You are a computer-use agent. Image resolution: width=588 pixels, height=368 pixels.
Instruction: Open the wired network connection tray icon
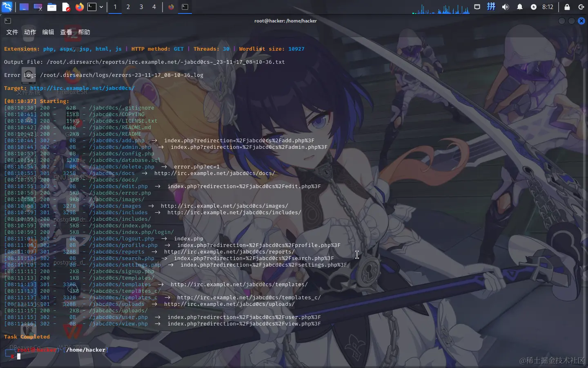pos(477,7)
